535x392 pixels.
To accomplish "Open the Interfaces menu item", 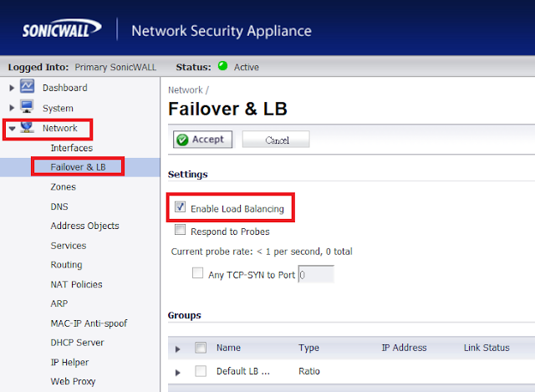I will tap(71, 148).
